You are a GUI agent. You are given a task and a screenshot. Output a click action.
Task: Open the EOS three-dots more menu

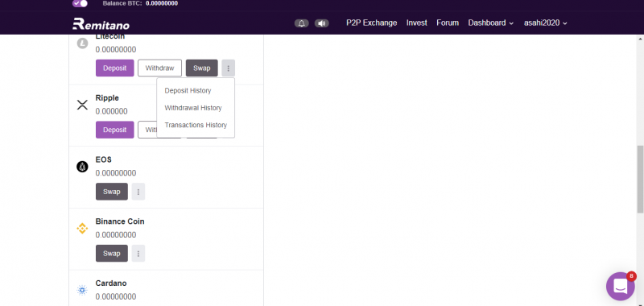(x=138, y=192)
